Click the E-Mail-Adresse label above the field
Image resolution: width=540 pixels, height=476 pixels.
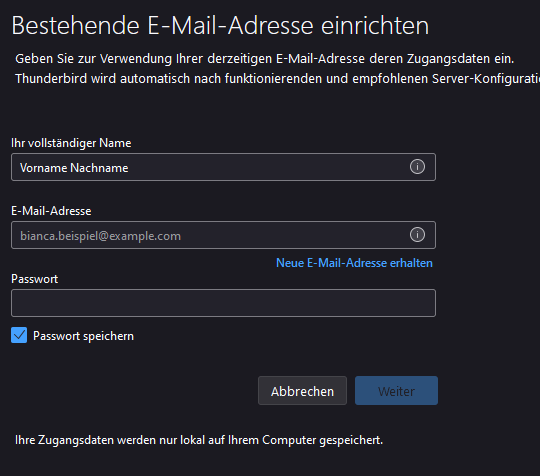(51, 211)
